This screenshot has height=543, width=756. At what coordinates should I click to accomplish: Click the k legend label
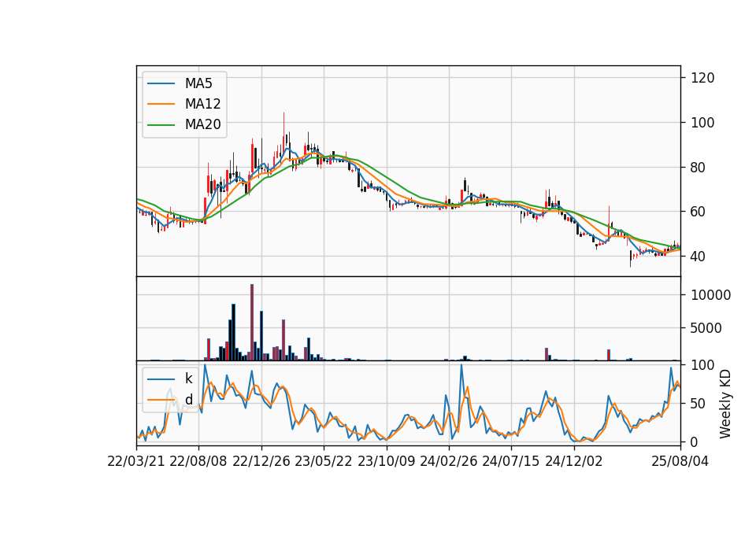188,379
